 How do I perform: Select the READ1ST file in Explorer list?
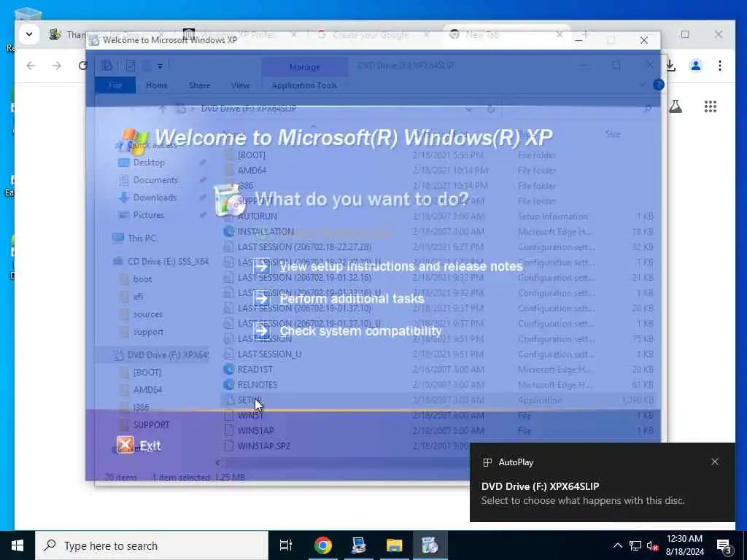255,370
